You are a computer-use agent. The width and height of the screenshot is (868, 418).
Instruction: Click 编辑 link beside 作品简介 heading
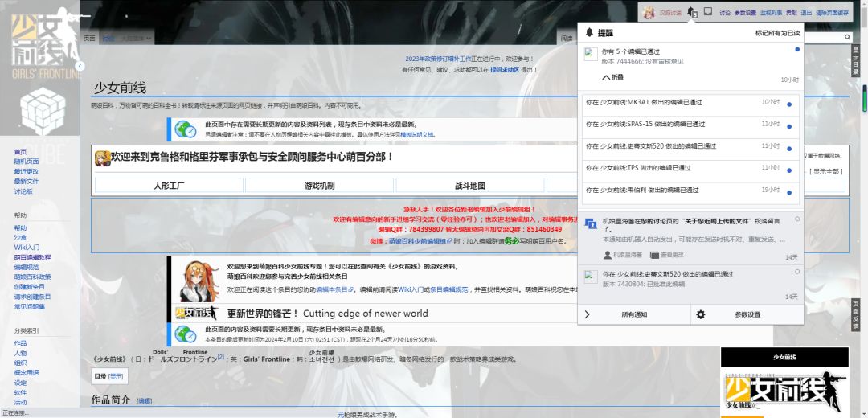[x=144, y=401]
